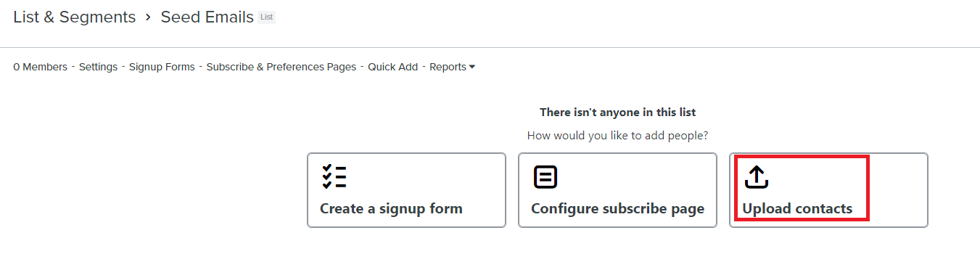Choose Quick Add to add a member
Screen dimensions: 980x262
(x=392, y=67)
